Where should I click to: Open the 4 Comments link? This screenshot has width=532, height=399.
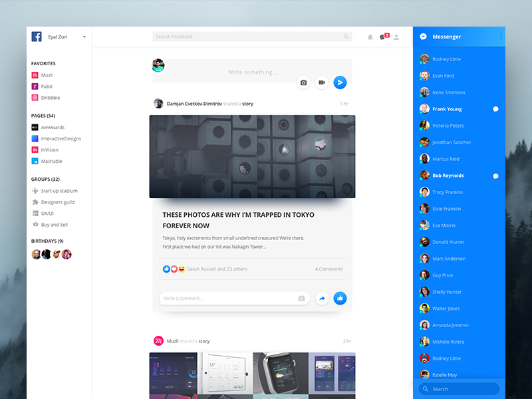pos(329,268)
